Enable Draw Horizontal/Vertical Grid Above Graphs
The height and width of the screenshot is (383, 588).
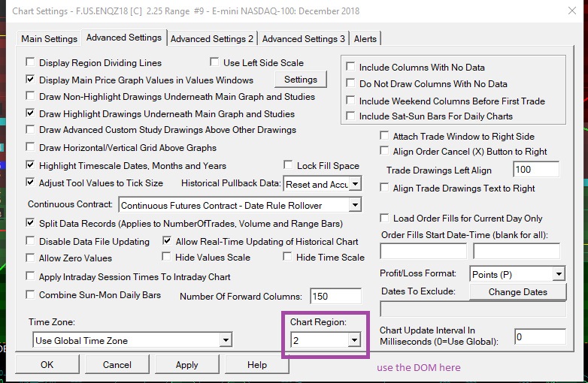pos(30,146)
